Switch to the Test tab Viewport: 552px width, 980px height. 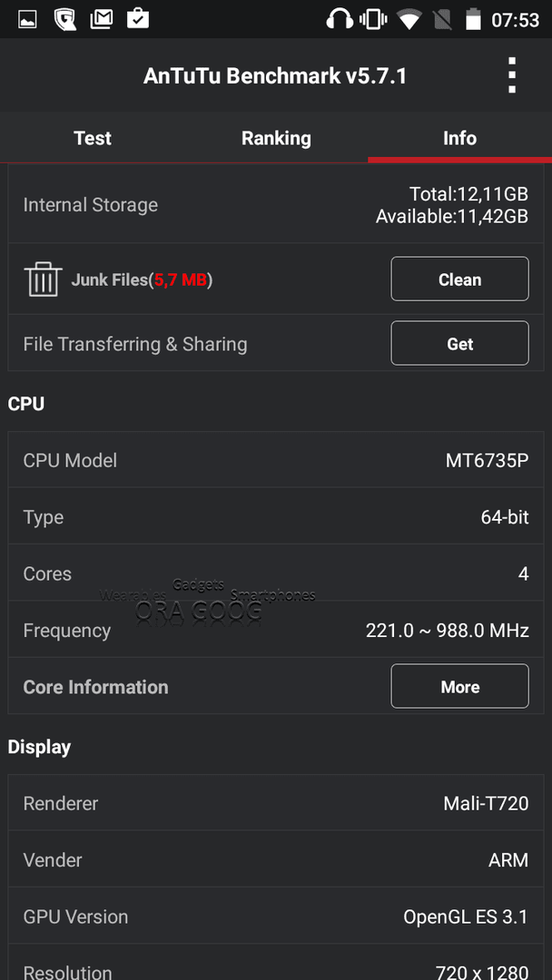(x=93, y=138)
